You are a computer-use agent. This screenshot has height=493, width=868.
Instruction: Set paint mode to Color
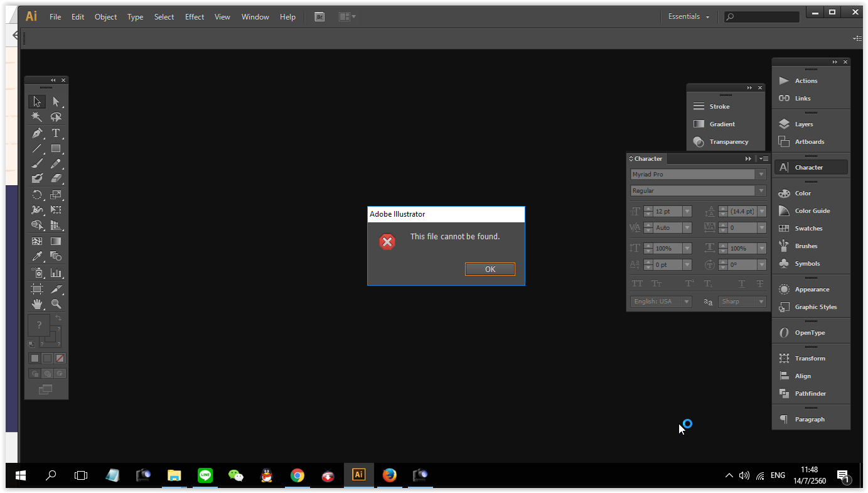[x=35, y=359]
